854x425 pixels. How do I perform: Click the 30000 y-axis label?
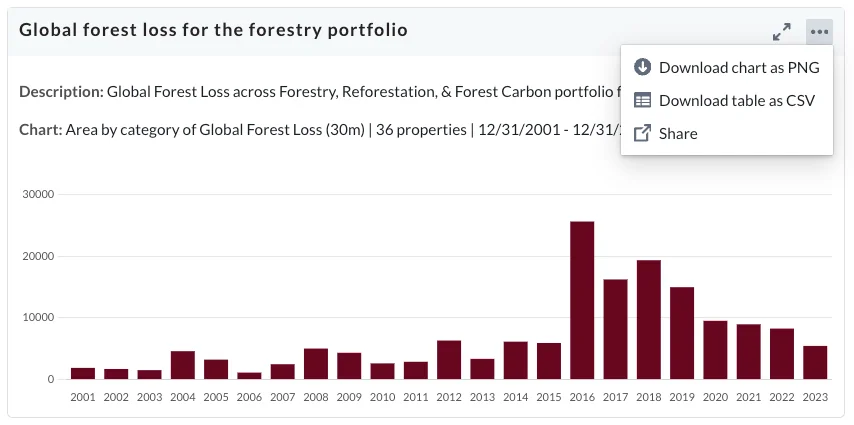tap(39, 195)
